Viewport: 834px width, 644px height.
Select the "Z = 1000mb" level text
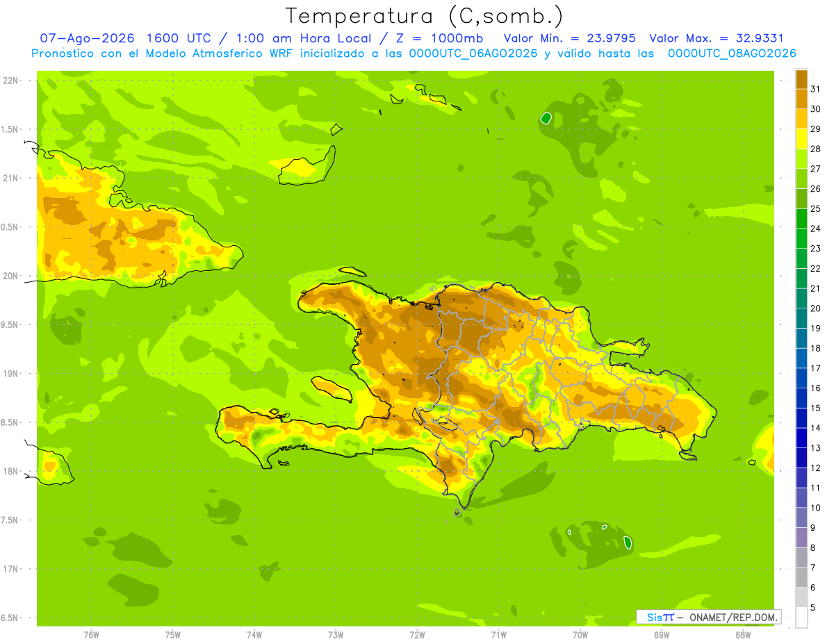[441, 38]
